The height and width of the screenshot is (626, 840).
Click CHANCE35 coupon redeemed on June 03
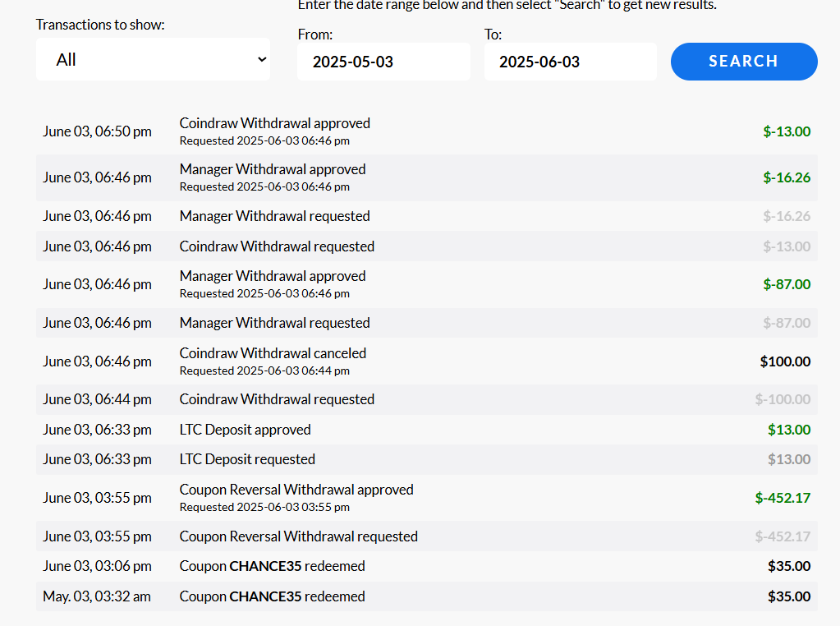(x=272, y=566)
